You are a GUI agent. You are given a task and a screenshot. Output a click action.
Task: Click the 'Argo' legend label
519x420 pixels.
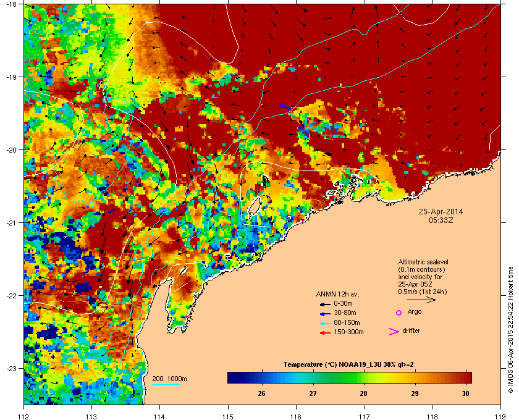coord(415,312)
